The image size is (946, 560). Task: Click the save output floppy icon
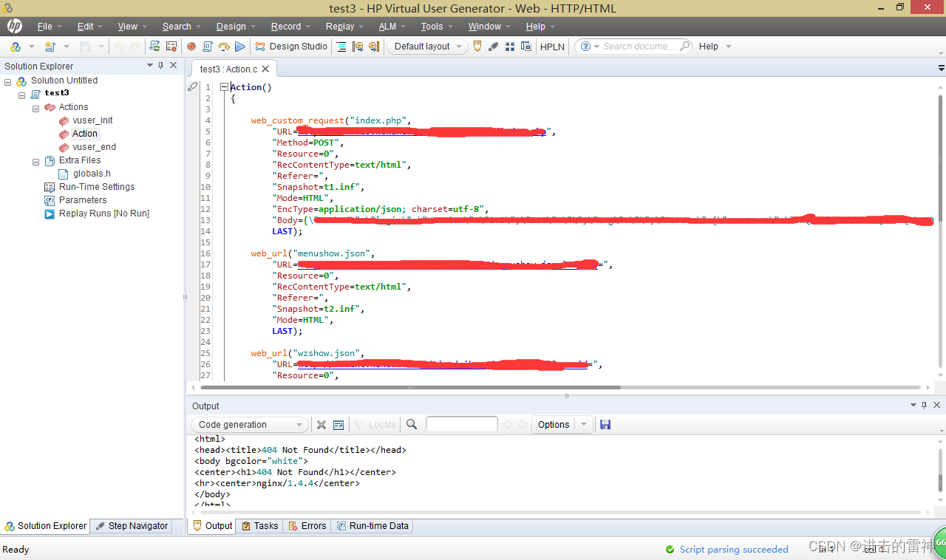605,425
